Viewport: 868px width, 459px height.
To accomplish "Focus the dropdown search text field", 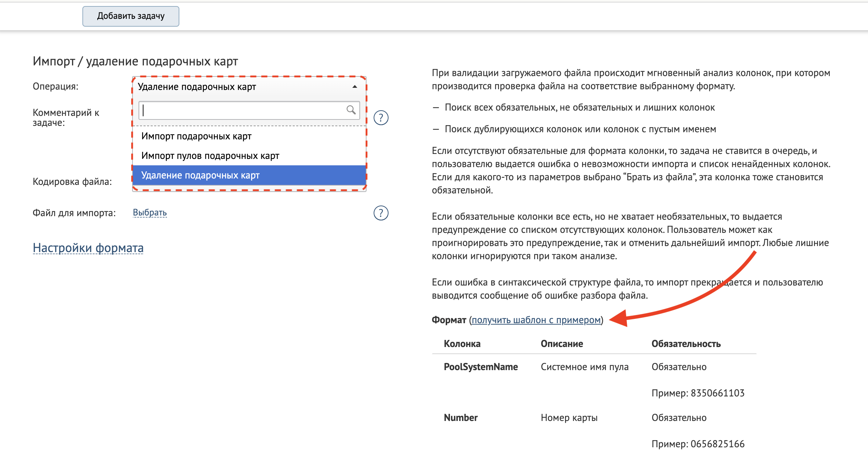I will [x=242, y=110].
